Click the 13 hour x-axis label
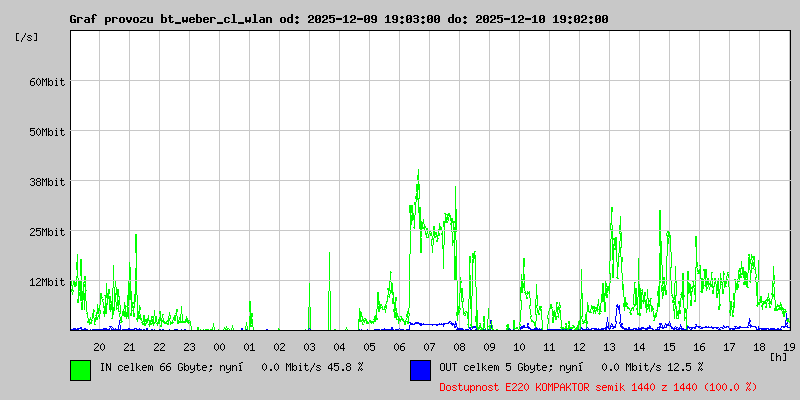The height and width of the screenshot is (400, 800). coord(610,347)
